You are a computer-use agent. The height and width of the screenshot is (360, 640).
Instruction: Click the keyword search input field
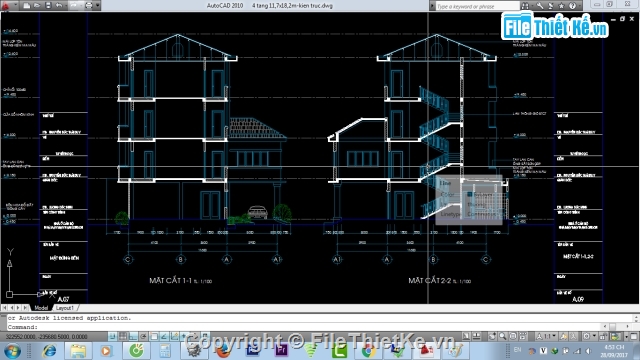tap(478, 6)
